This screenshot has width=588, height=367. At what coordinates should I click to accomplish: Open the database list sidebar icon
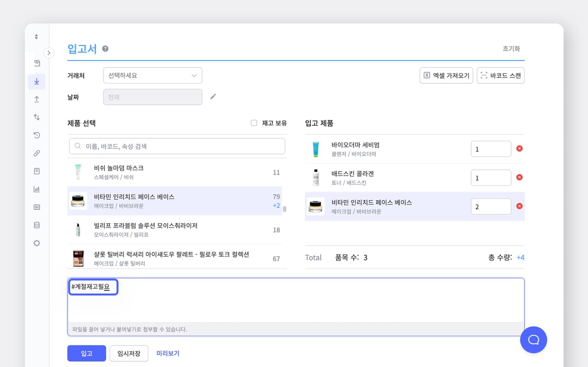(37, 225)
